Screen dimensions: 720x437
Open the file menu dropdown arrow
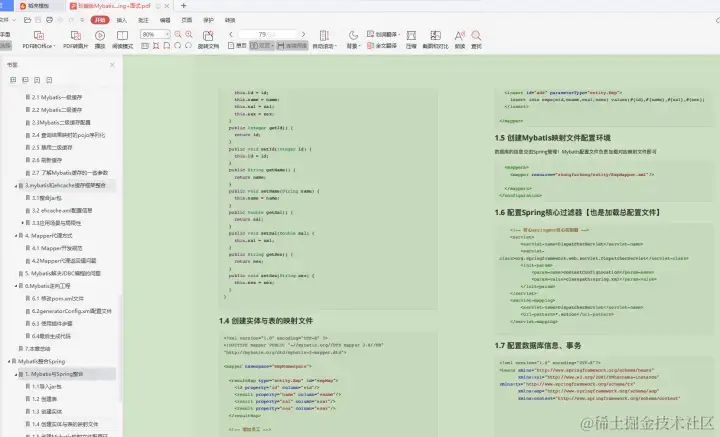click(14, 20)
